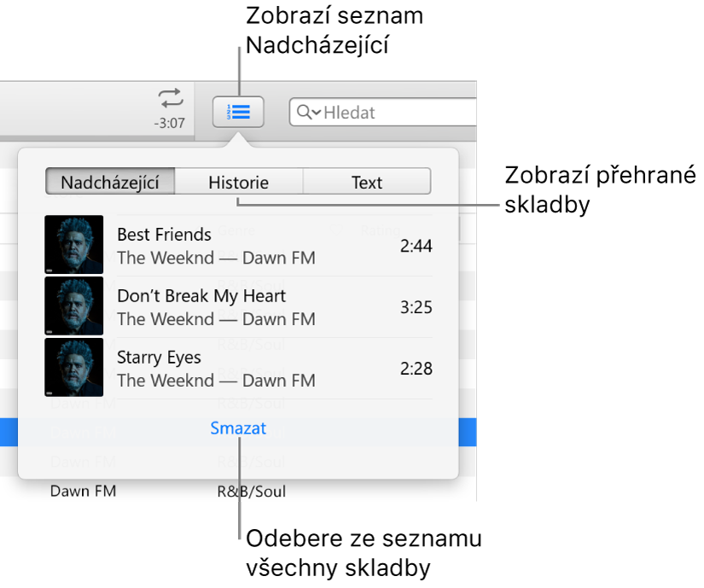Select the Don't Break My Heart artwork
Image resolution: width=704 pixels, height=588 pixels.
tap(74, 306)
